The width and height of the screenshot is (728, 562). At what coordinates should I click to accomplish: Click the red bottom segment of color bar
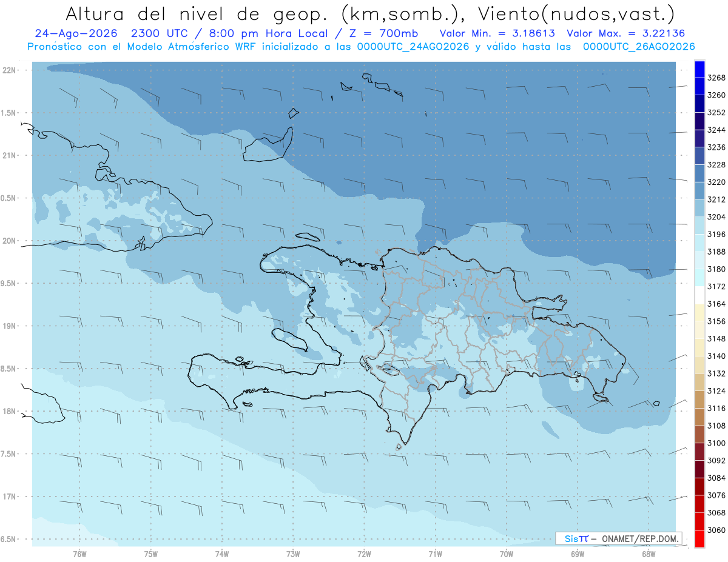pyautogui.click(x=699, y=538)
